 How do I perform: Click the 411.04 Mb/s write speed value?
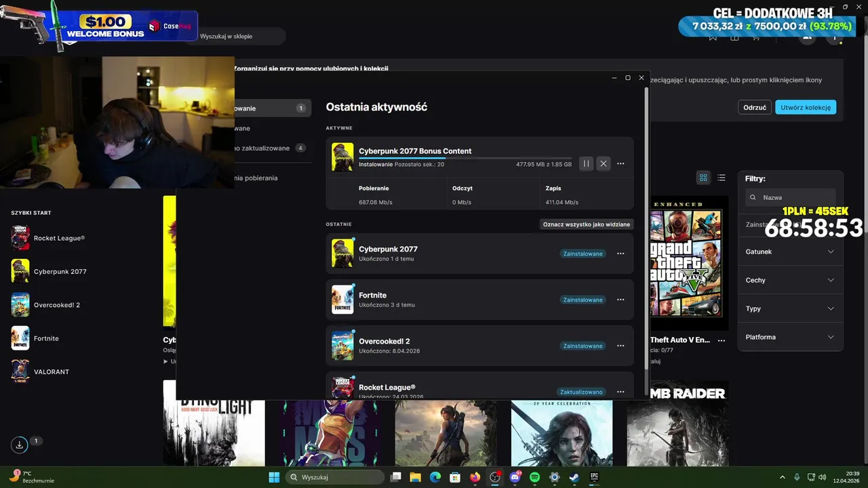pyautogui.click(x=562, y=202)
